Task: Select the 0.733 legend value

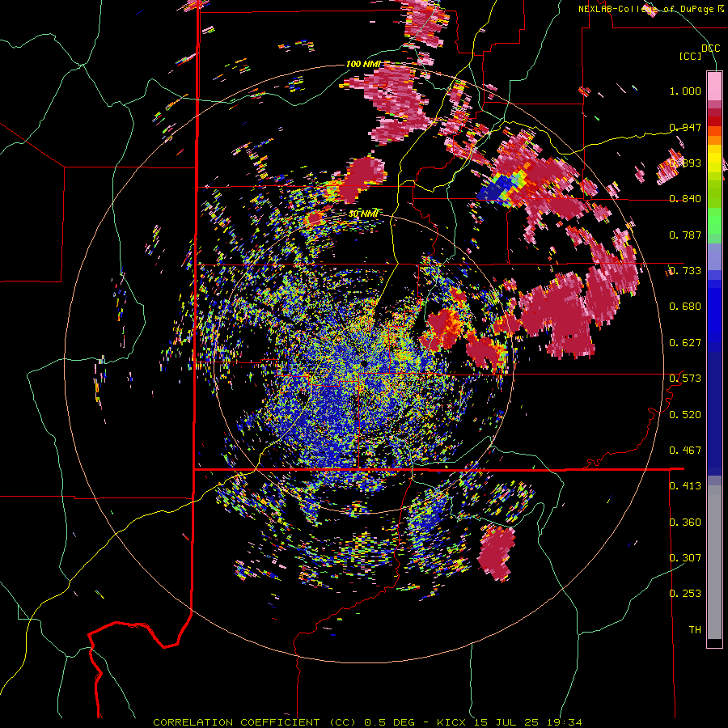Action: pyautogui.click(x=685, y=270)
